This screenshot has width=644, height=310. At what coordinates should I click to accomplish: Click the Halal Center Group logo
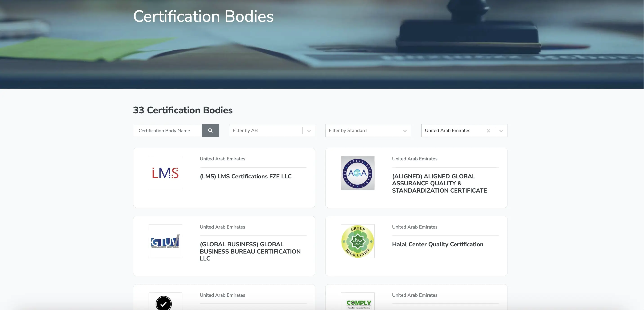coord(358,241)
